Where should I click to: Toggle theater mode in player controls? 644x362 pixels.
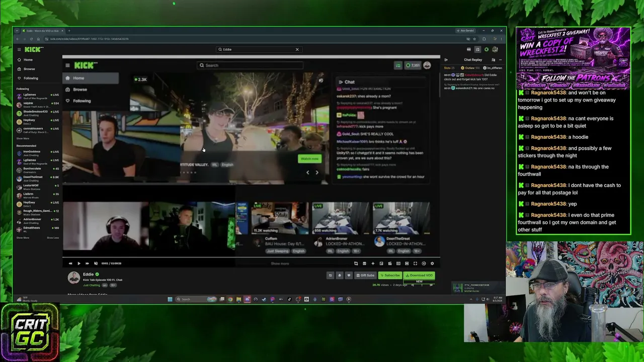pyautogui.click(x=407, y=263)
